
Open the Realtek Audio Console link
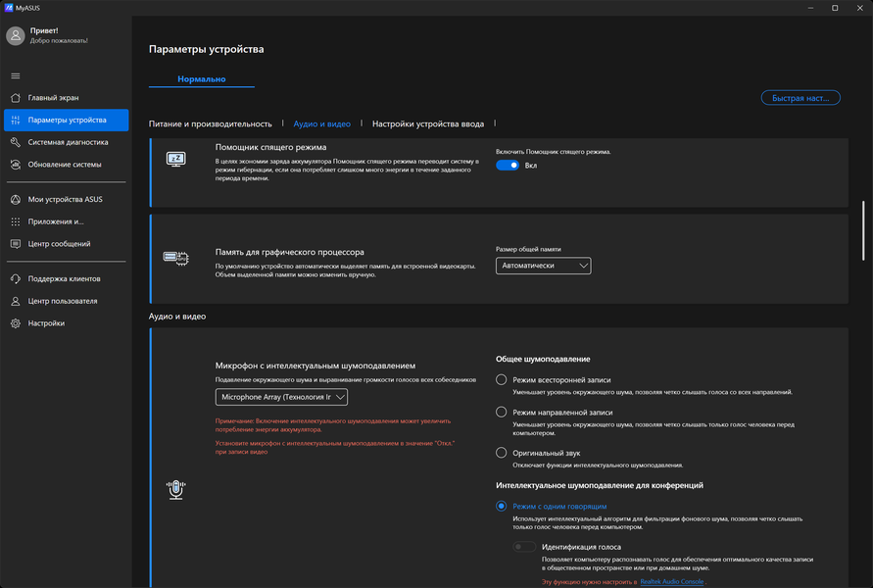(x=671, y=581)
